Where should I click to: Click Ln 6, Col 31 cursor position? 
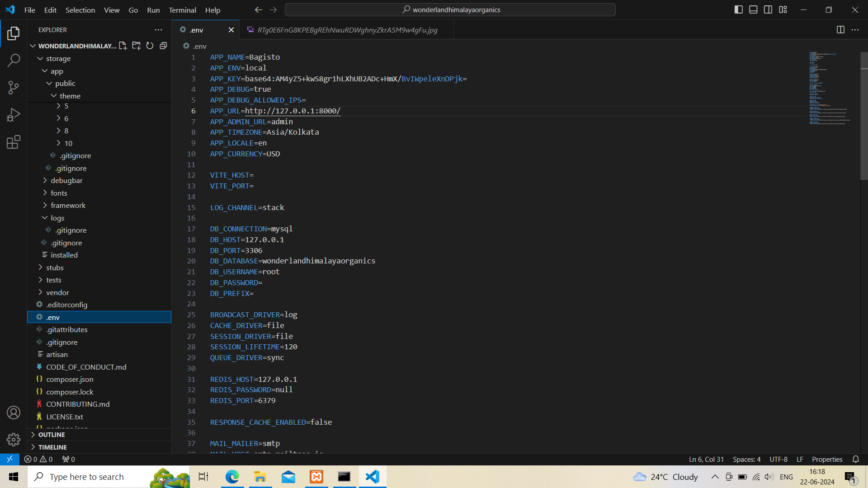(x=706, y=459)
